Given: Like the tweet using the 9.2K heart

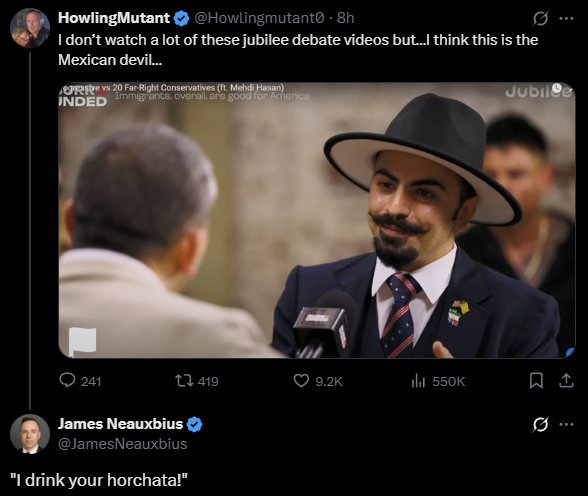Looking at the screenshot, I should (x=301, y=381).
